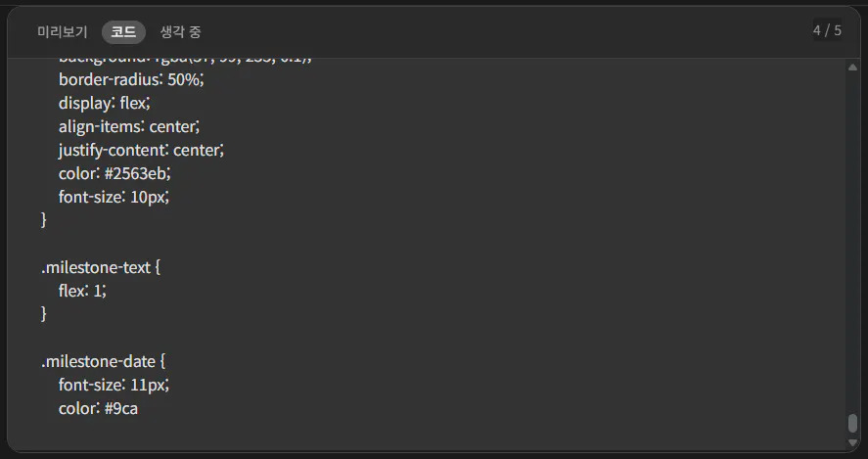This screenshot has height=459, width=868.
Task: Open the 생각 중 tab
Action: click(x=181, y=32)
